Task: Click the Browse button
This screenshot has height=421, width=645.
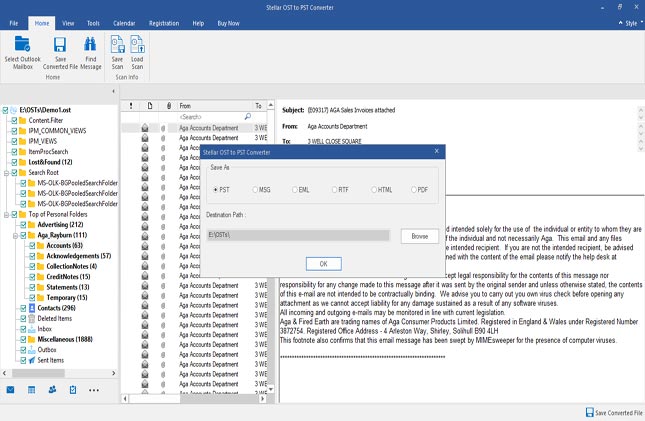Action: 420,236
